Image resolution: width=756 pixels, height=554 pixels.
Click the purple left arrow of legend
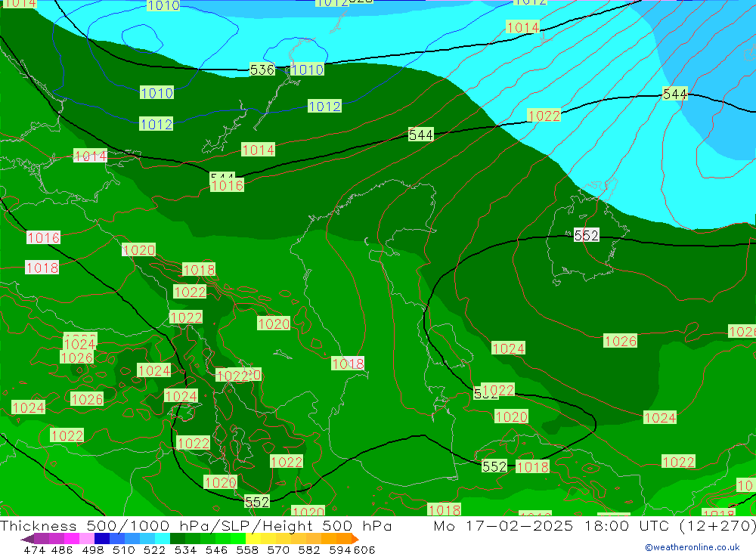(x=27, y=539)
